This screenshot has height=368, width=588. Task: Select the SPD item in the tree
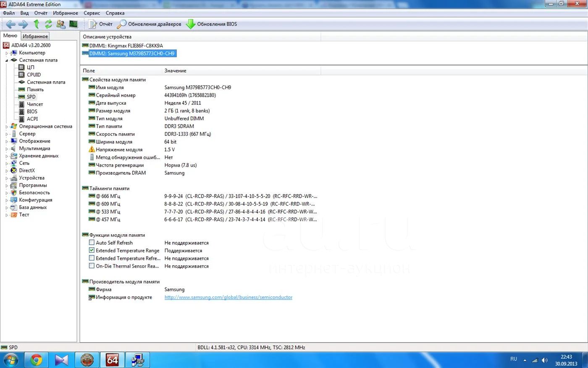[x=31, y=97]
